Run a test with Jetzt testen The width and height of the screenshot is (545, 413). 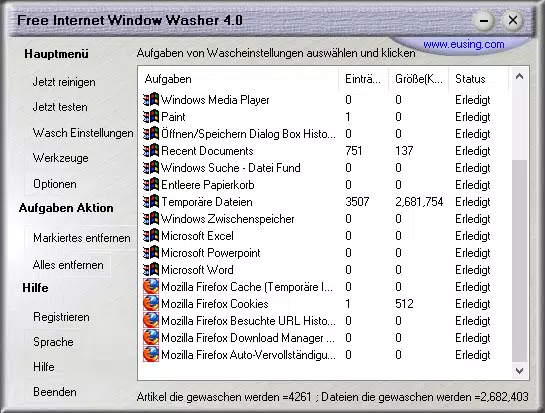pyautogui.click(x=60, y=107)
